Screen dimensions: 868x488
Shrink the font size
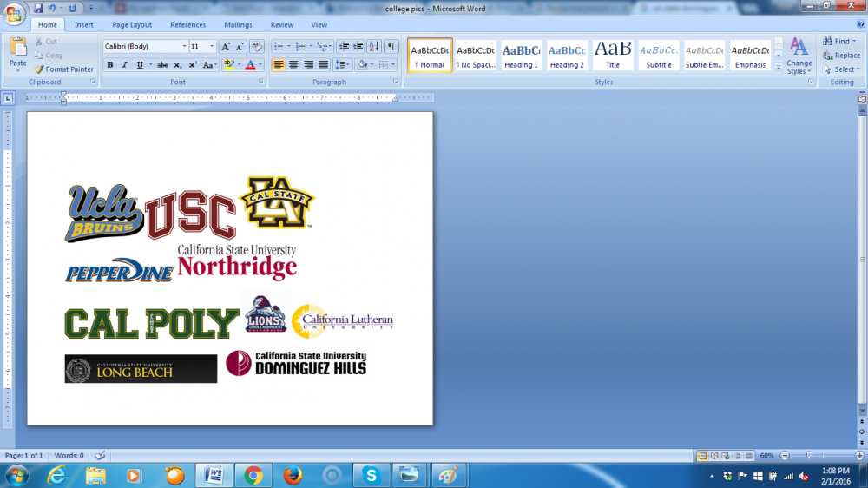(x=240, y=47)
